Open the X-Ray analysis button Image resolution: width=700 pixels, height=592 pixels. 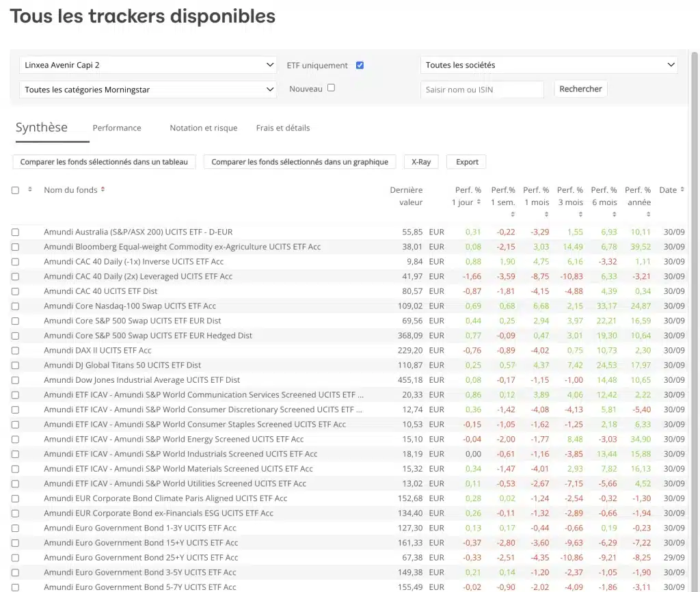pyautogui.click(x=421, y=161)
